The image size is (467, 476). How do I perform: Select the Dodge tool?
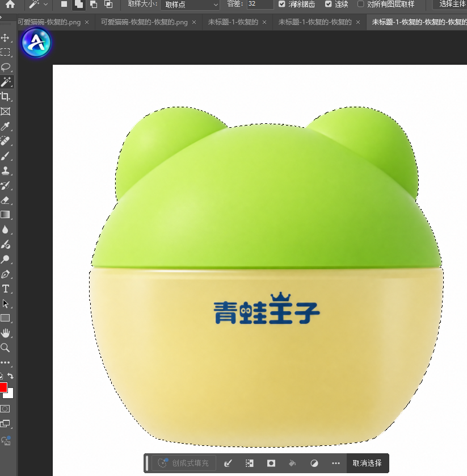(x=5, y=259)
